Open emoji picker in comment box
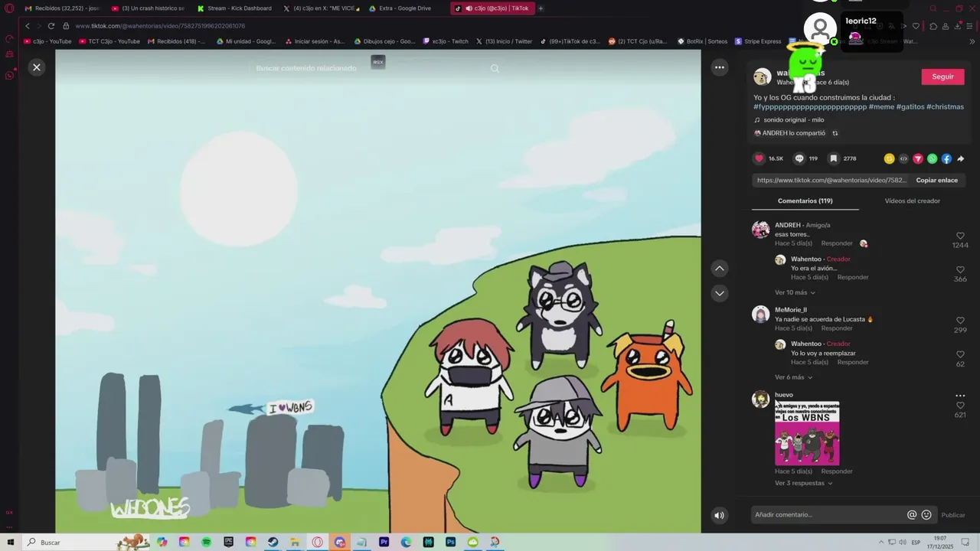Image resolution: width=980 pixels, height=551 pixels. coord(926,515)
